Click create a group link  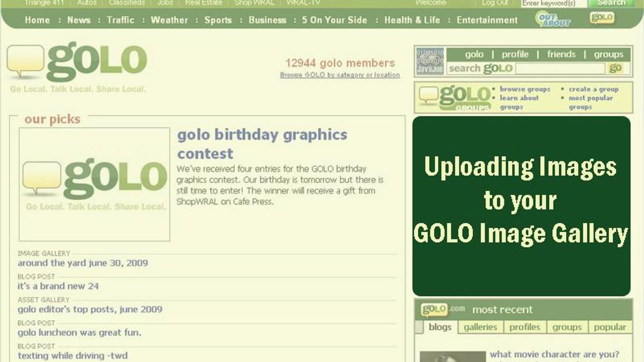[x=594, y=89]
